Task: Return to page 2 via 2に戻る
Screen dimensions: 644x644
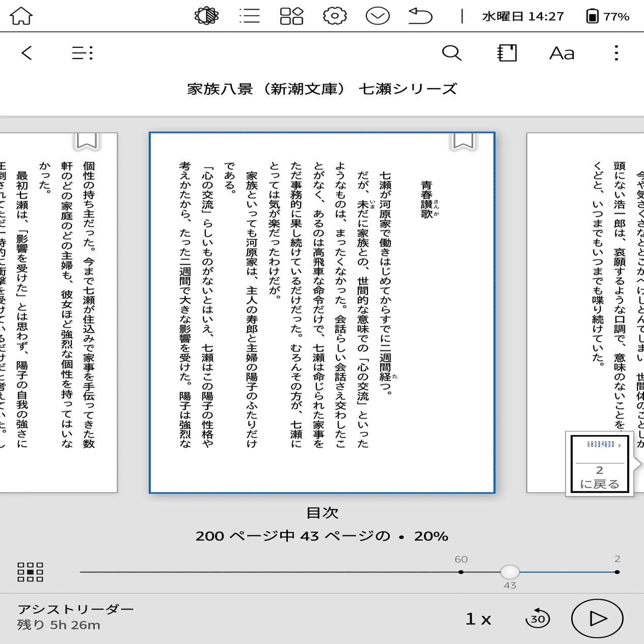Action: pos(600,464)
